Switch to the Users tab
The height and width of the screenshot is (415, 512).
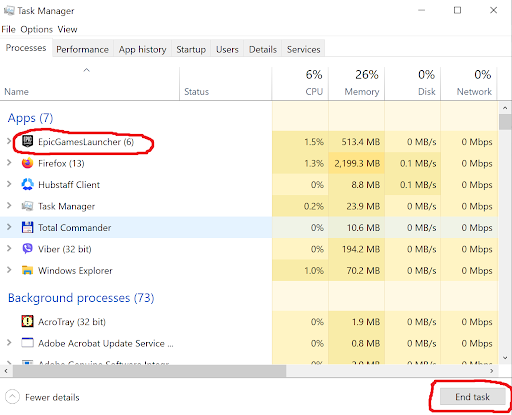(x=227, y=49)
